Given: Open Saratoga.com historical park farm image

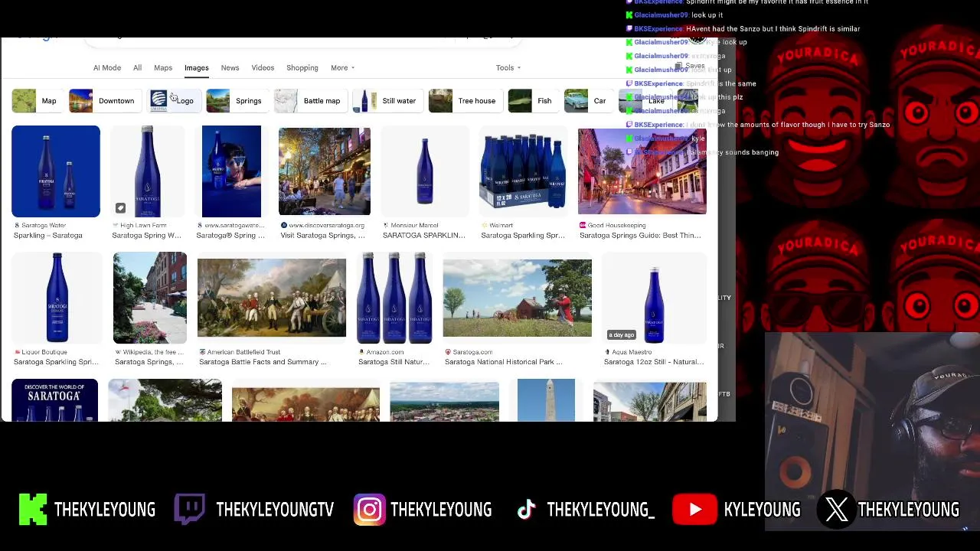Looking at the screenshot, I should coord(518,298).
